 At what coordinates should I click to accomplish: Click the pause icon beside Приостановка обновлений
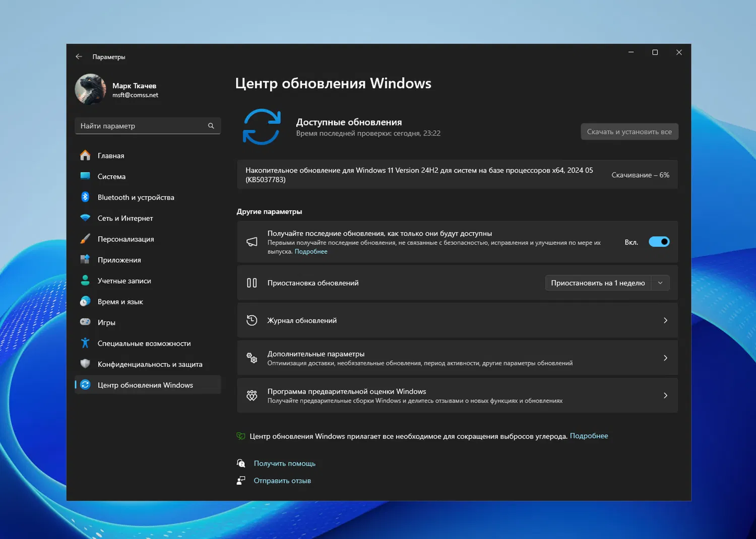click(252, 283)
